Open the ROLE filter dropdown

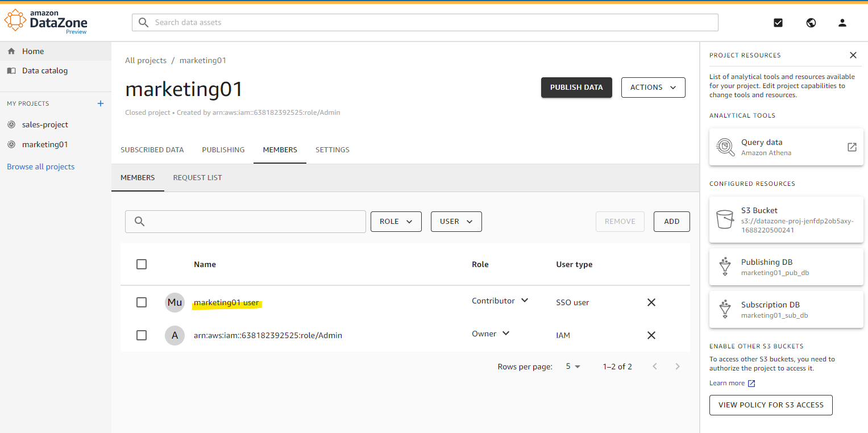tap(396, 222)
